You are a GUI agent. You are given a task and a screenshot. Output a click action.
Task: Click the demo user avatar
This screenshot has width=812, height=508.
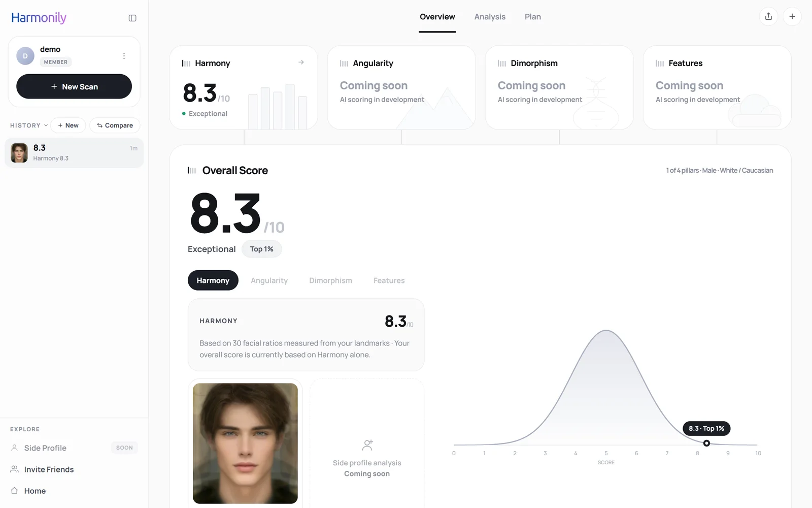(25, 56)
